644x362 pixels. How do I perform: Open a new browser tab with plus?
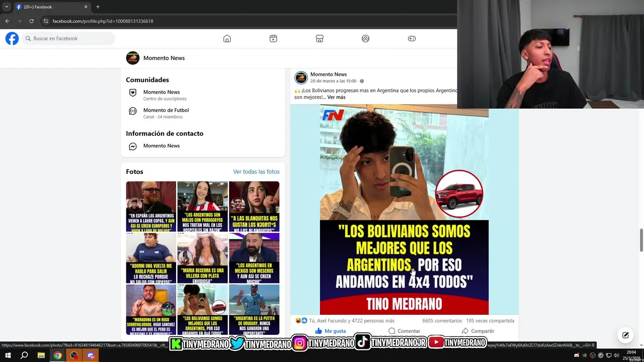click(x=98, y=7)
